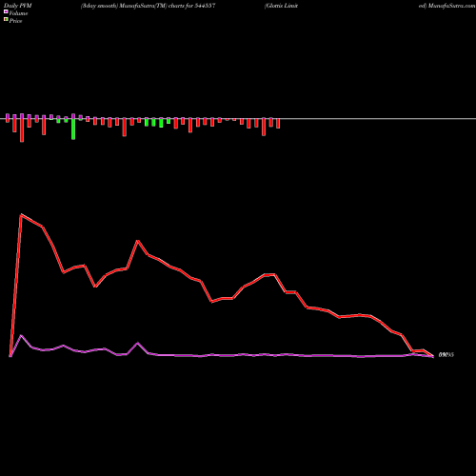The width and height of the screenshot is (476, 476).
Task: Click the MunafaSutra charts heading text
Action: 149,6
